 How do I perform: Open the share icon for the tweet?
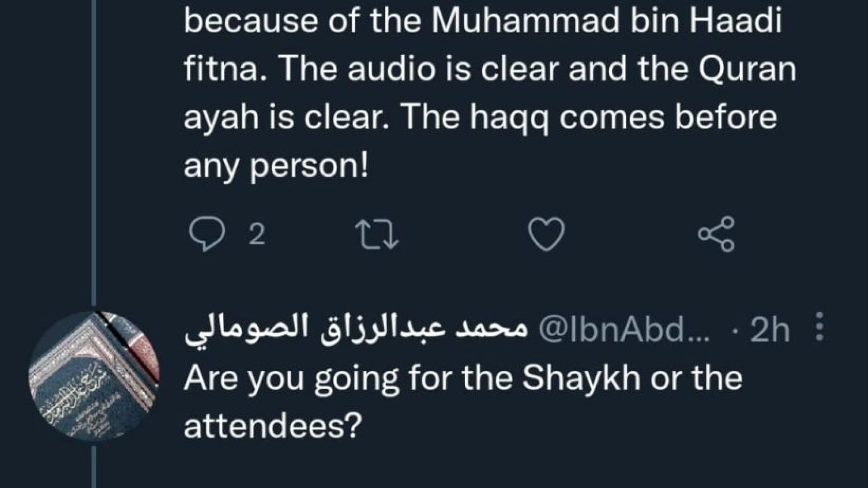pyautogui.click(x=716, y=234)
